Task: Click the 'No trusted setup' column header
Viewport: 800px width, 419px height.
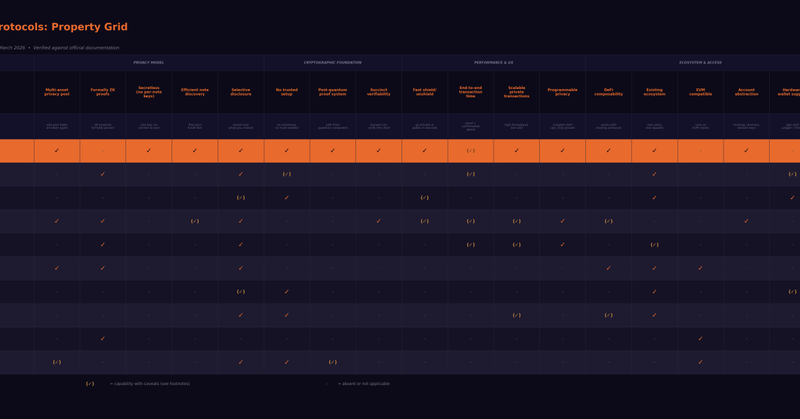Action: pyautogui.click(x=287, y=92)
